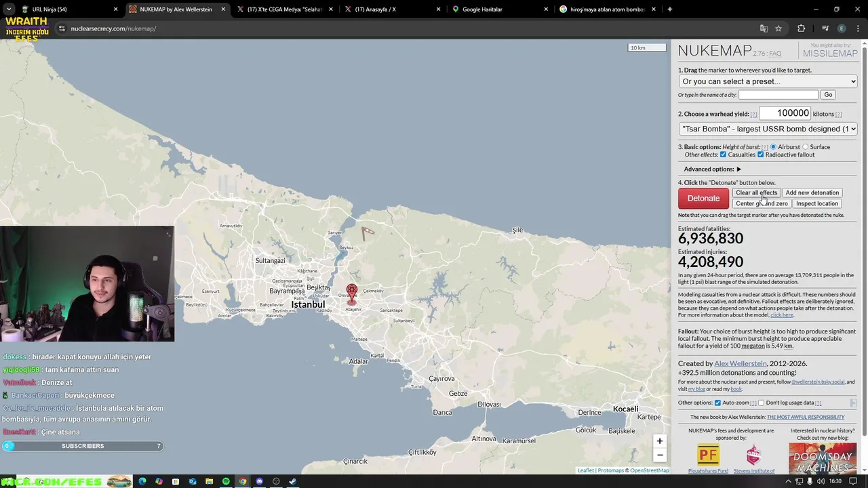Viewport: 868px width, 488px height.
Task: Open Microsoft Edge from taskbar
Action: 142,481
